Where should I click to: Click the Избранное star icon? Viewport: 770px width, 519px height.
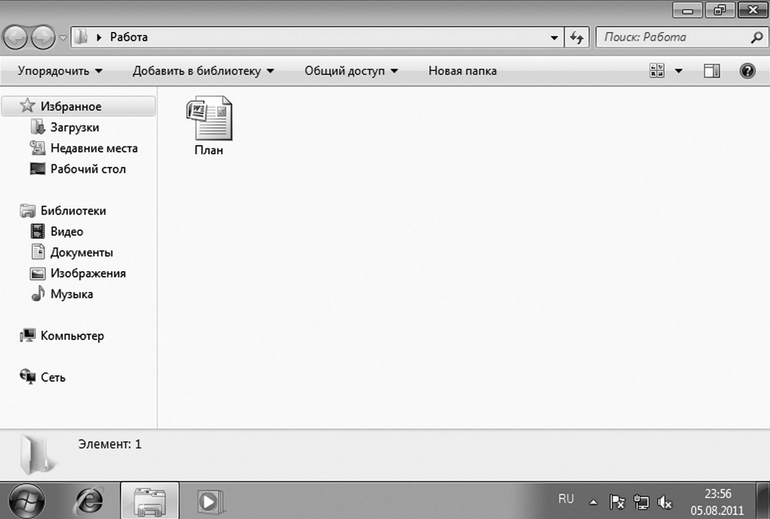tap(27, 105)
